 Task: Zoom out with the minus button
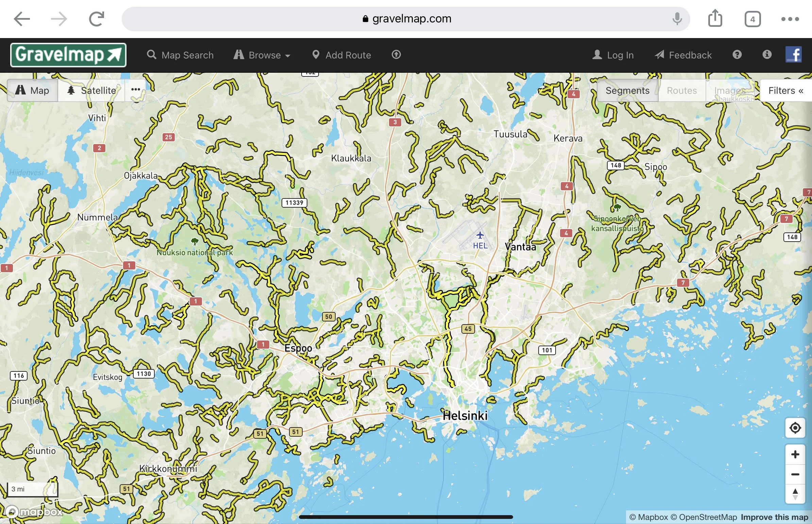tap(795, 474)
